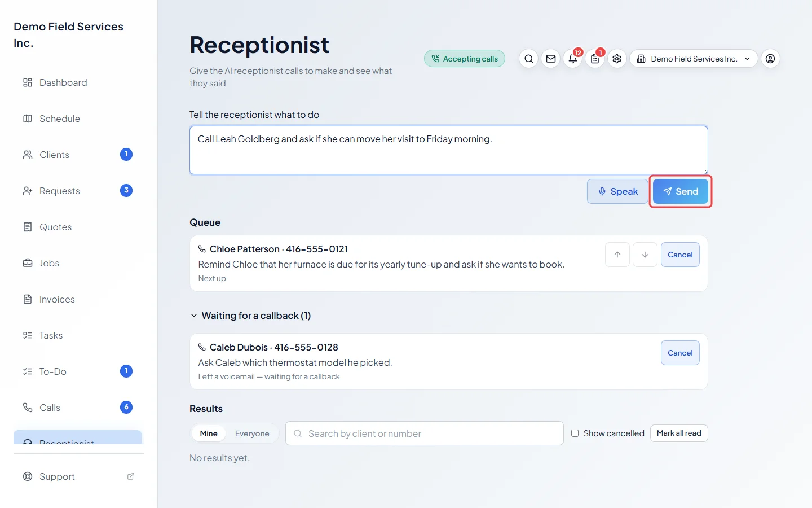Collapse the Waiting for a callback section
The image size is (812, 508).
(250, 316)
